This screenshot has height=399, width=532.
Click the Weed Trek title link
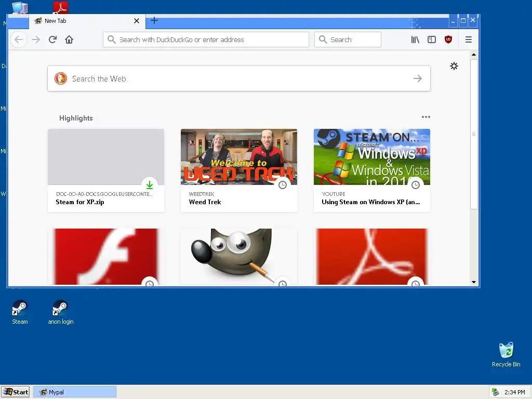pos(205,202)
